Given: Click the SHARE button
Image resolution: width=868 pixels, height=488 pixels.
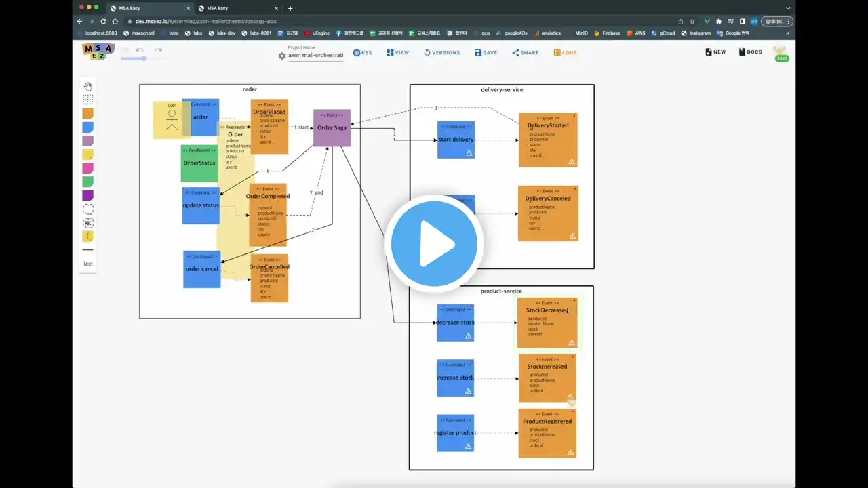Looking at the screenshot, I should coord(526,52).
